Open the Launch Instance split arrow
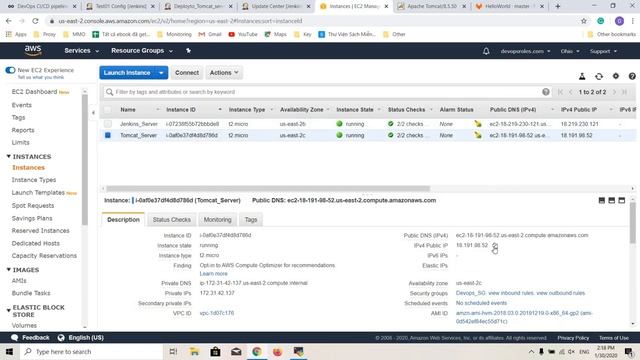This screenshot has height=360, width=640. pos(162,73)
